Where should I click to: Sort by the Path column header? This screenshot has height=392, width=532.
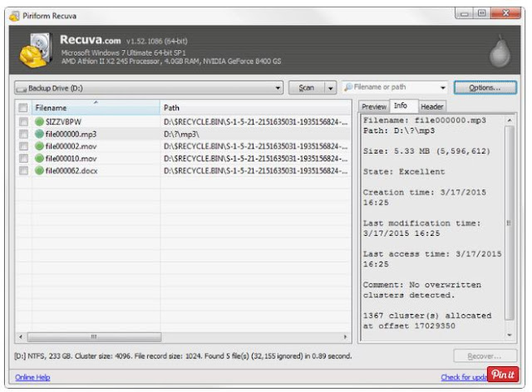click(255, 107)
